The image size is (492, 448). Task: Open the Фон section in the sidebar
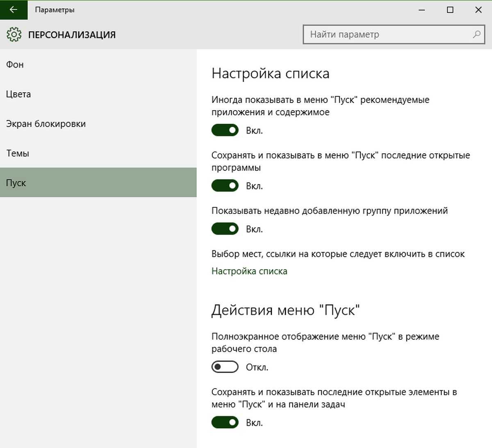coord(15,64)
